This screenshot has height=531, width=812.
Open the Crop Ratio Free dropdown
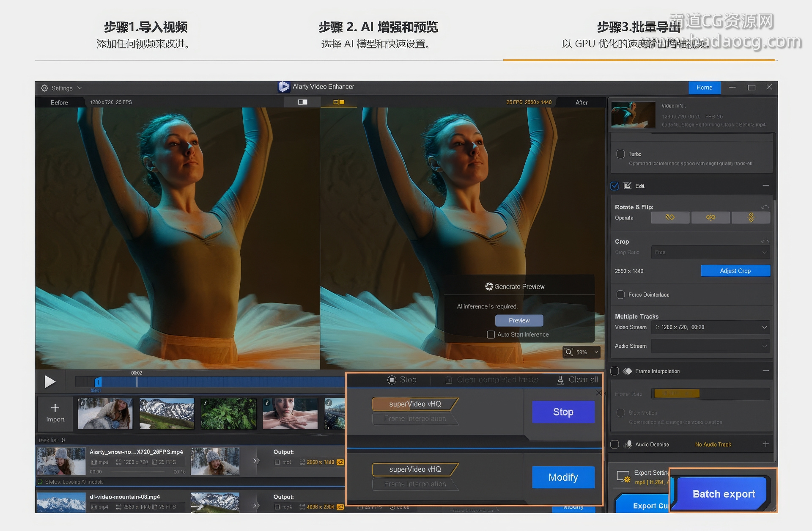tap(710, 252)
